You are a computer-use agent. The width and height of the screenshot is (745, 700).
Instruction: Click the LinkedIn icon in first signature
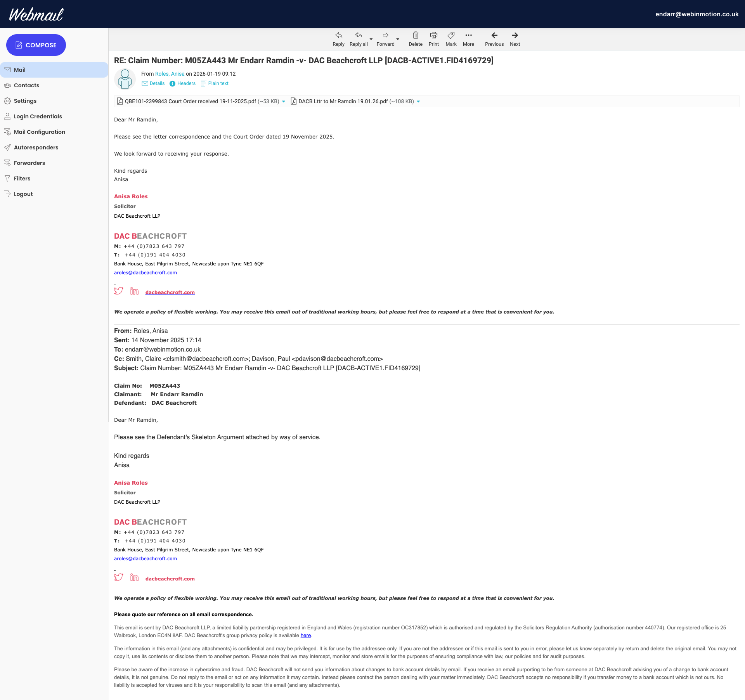tap(134, 291)
